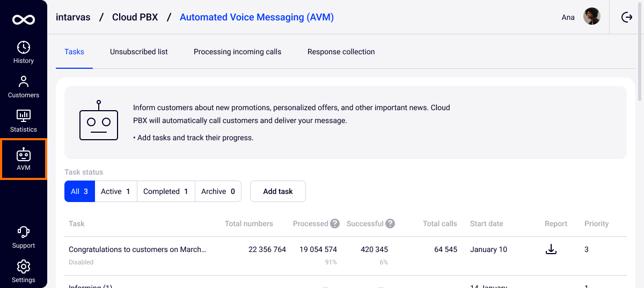644x288 pixels.
Task: Filter tasks by Archive status
Action: click(218, 191)
